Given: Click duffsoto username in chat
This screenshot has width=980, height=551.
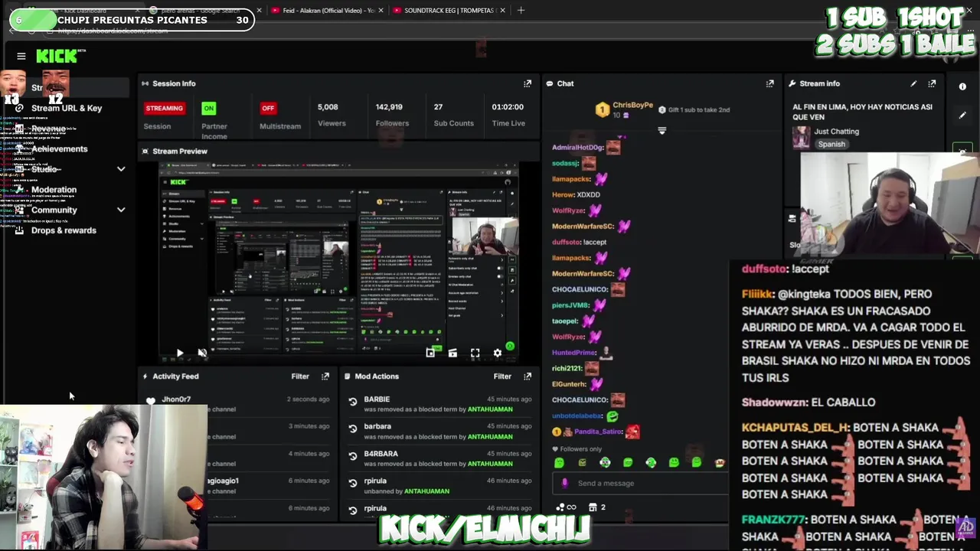Looking at the screenshot, I should tap(567, 242).
